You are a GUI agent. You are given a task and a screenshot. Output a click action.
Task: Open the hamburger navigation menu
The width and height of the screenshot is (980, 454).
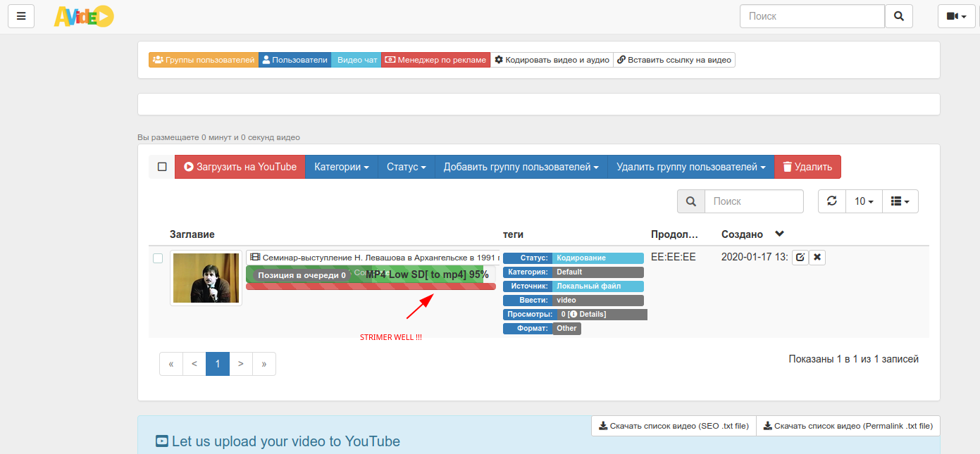click(x=20, y=15)
